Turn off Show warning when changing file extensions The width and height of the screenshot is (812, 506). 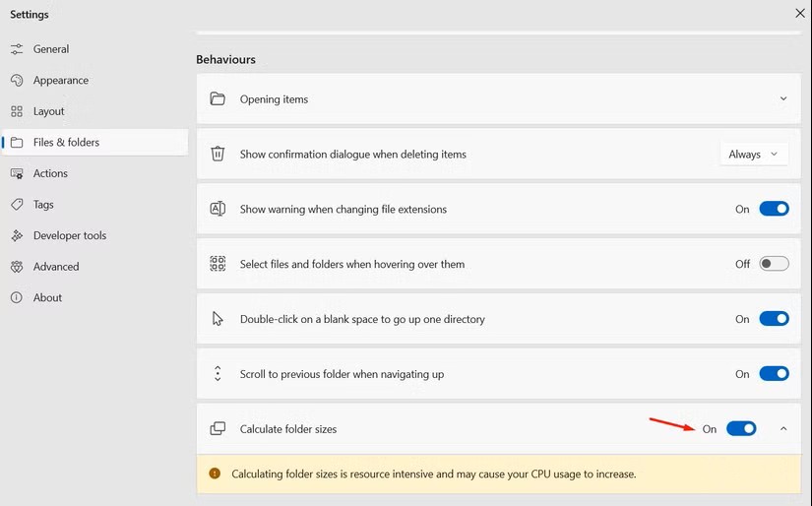coord(774,209)
